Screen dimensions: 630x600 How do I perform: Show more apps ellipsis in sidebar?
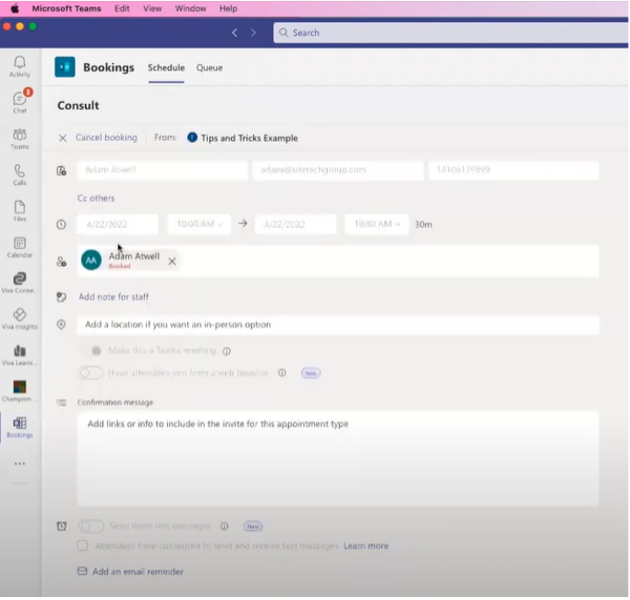click(x=20, y=464)
